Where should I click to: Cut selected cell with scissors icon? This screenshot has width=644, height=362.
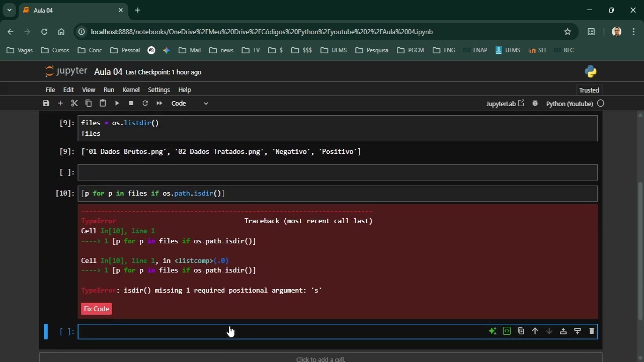coord(74,103)
